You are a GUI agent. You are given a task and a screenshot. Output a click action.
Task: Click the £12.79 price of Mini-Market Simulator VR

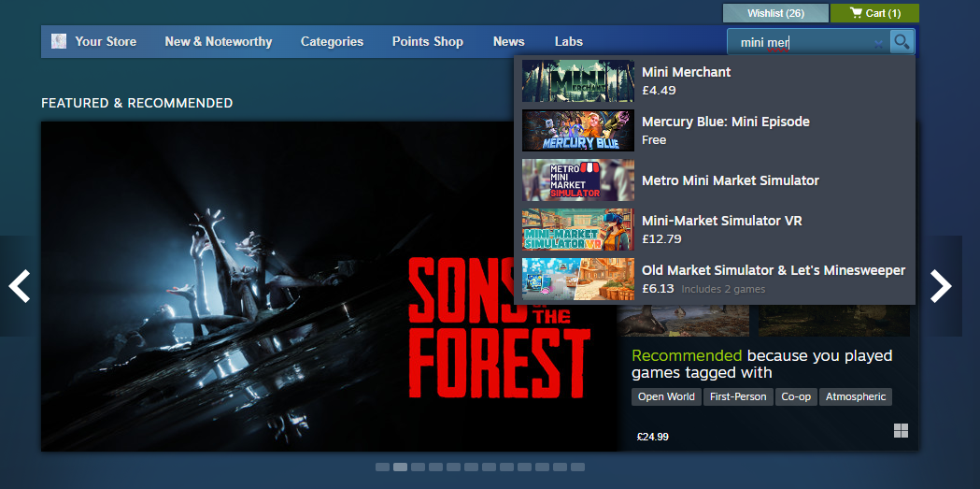(661, 238)
